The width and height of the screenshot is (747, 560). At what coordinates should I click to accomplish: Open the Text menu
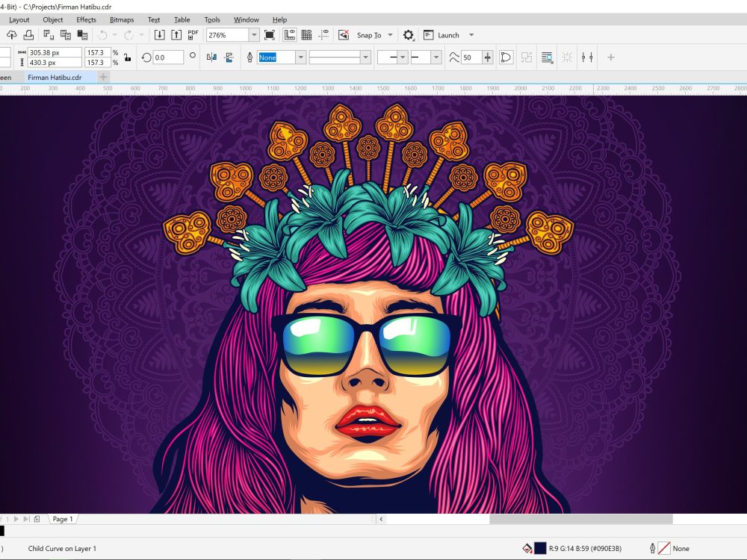point(154,19)
